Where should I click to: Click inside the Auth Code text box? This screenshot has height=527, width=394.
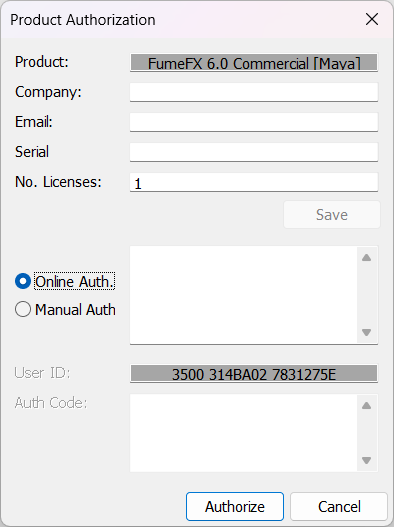[243, 433]
